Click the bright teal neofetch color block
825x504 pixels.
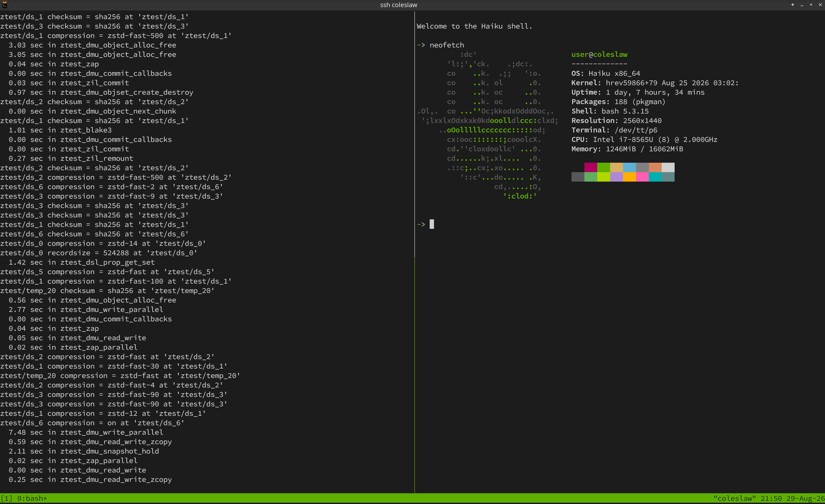tap(655, 177)
